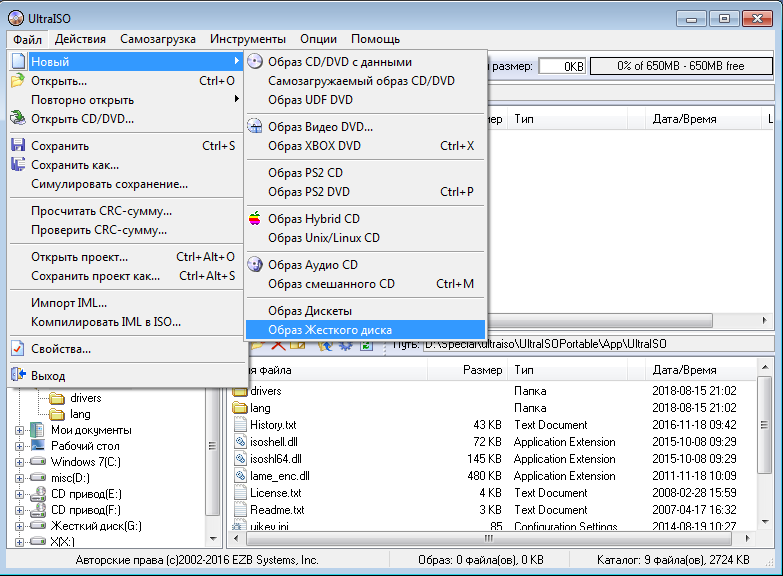Click the file icon of isoshell.dll
Screen dimensions: 783x576
241,442
